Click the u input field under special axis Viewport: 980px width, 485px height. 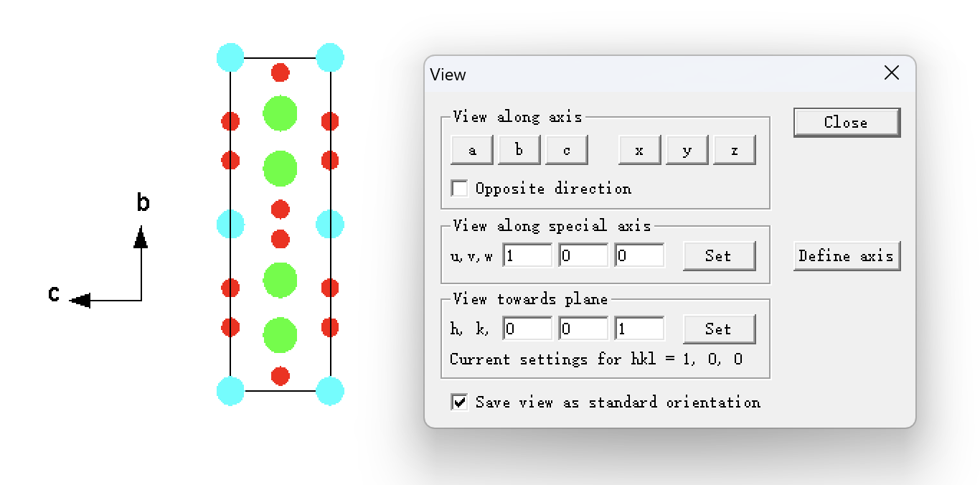pos(527,255)
